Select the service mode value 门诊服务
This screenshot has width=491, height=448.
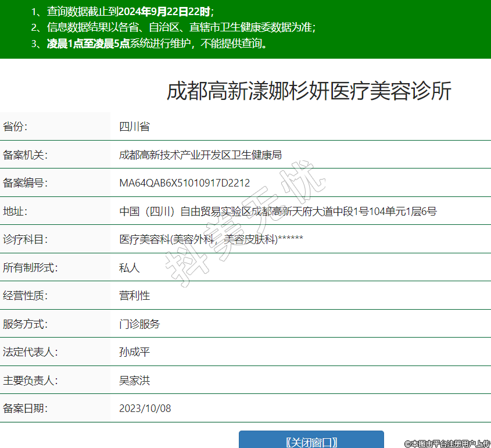pyautogui.click(x=139, y=324)
